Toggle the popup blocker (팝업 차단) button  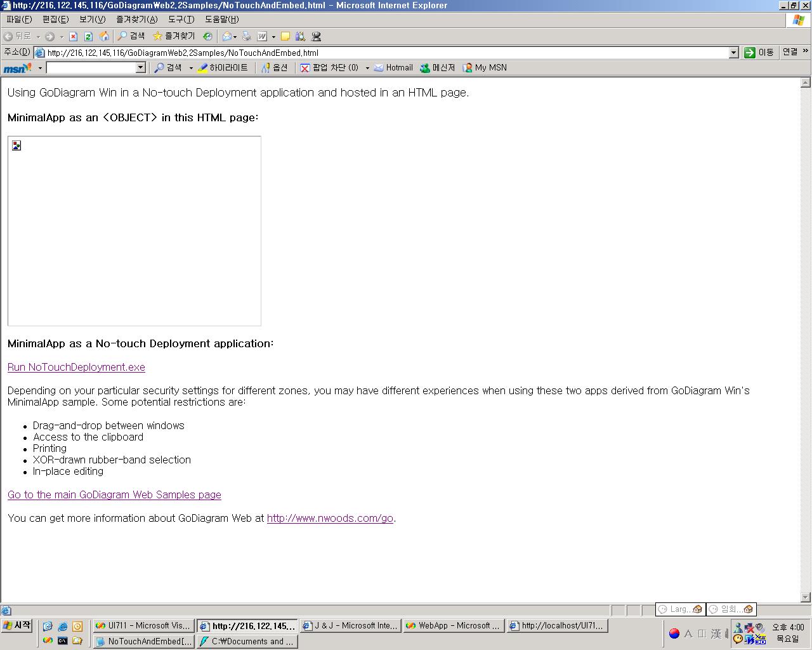(330, 68)
